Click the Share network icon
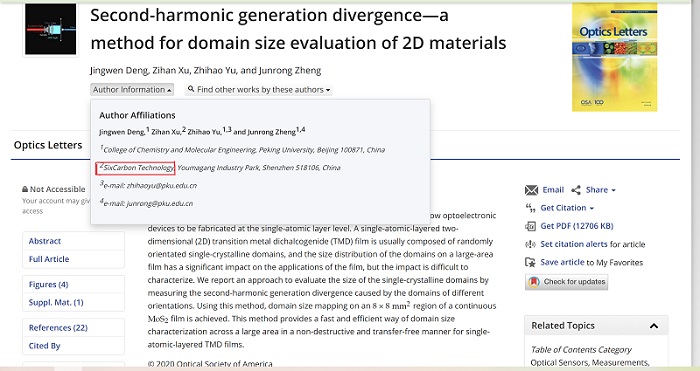 576,190
